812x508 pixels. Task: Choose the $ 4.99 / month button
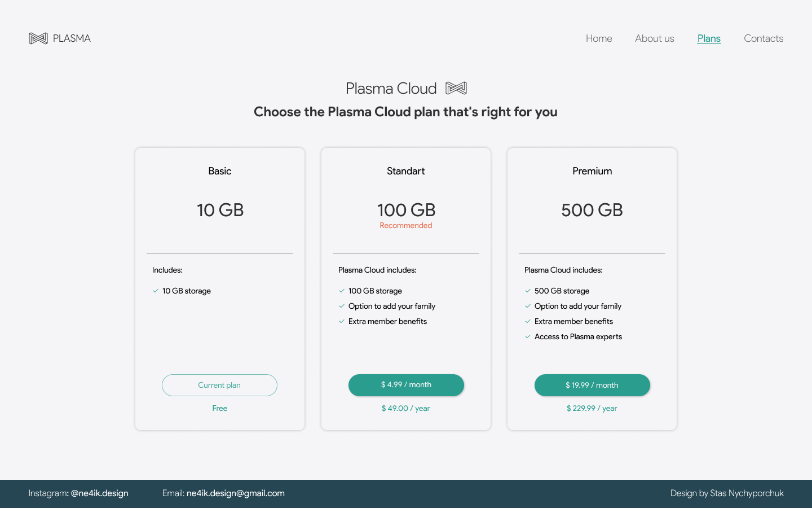pos(406,385)
